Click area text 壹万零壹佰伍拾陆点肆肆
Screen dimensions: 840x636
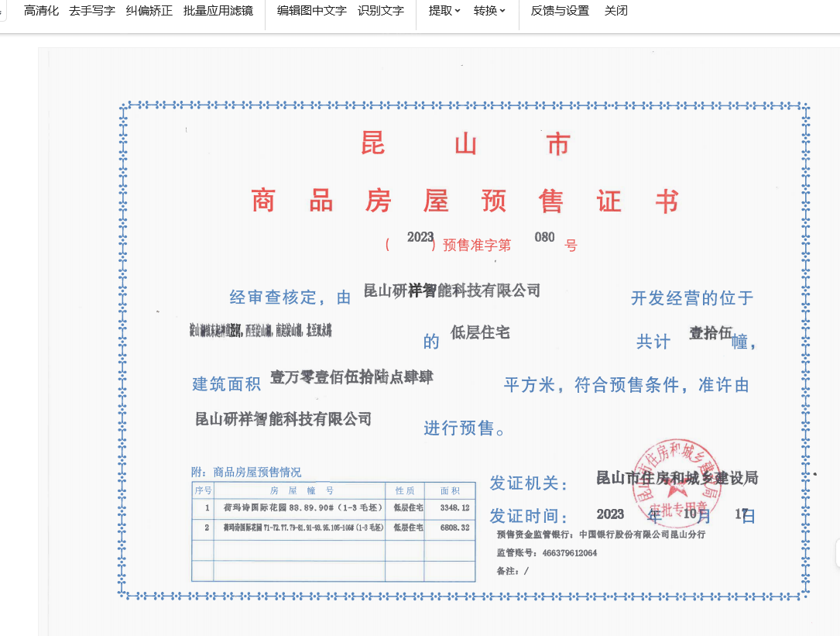[351, 377]
